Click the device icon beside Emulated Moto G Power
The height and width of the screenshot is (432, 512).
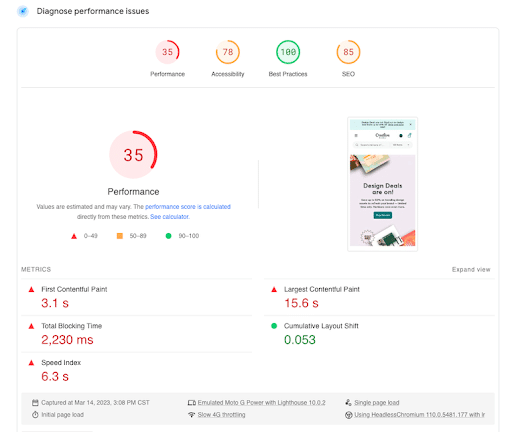tap(192, 403)
